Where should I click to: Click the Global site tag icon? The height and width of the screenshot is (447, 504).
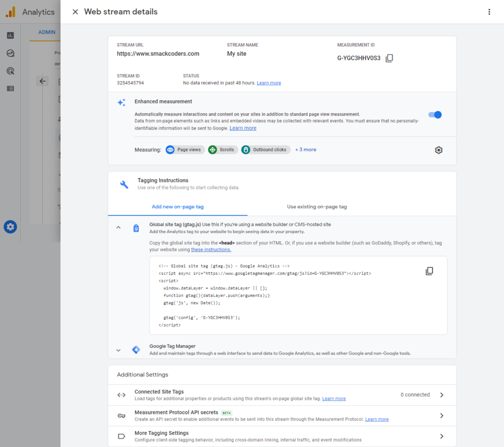pyautogui.click(x=136, y=228)
